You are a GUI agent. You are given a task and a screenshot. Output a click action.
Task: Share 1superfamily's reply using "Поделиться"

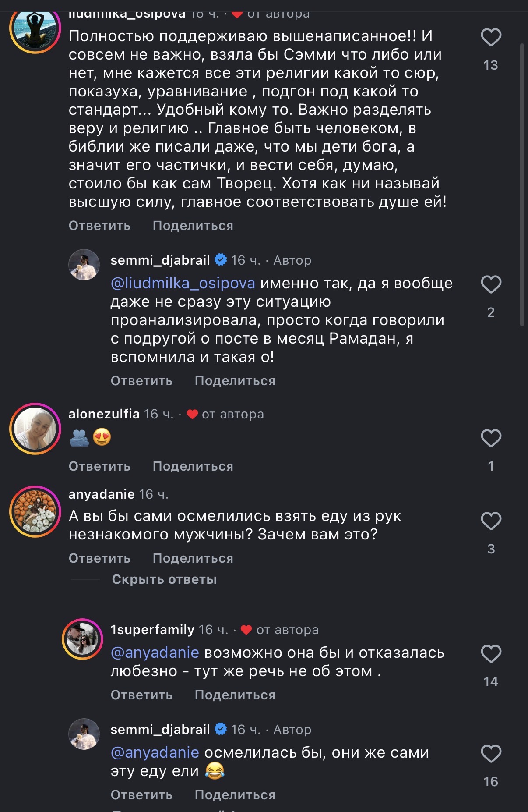point(235,695)
